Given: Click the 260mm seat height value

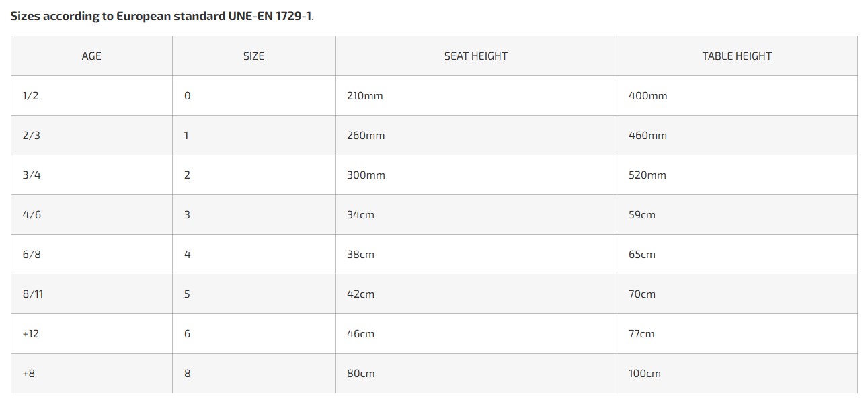Looking at the screenshot, I should pyautogui.click(x=366, y=136).
